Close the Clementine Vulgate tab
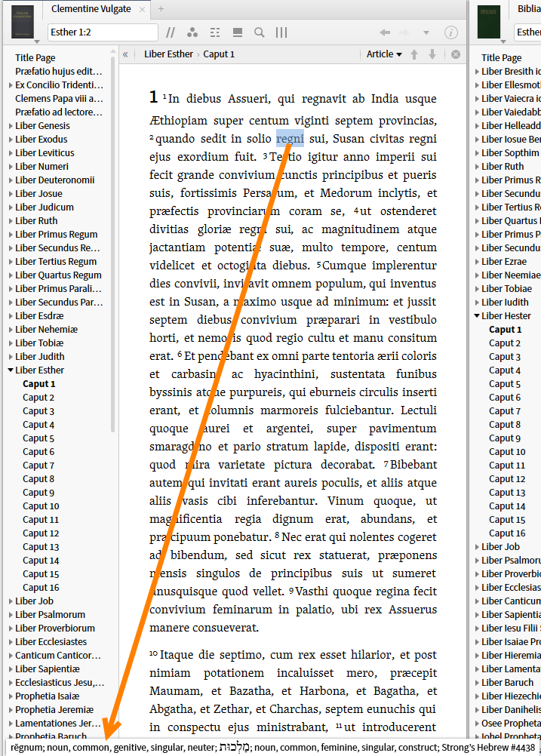Image resolution: width=541 pixels, height=756 pixels. click(143, 9)
